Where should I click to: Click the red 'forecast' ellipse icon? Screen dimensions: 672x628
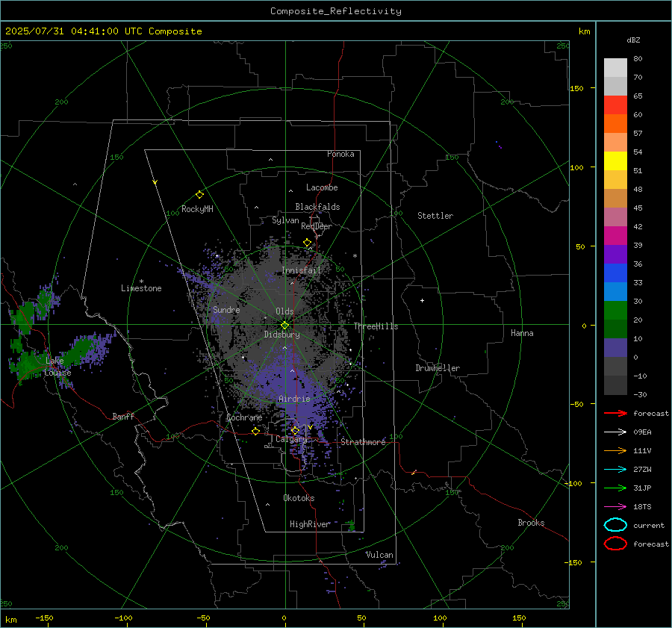[x=615, y=544]
